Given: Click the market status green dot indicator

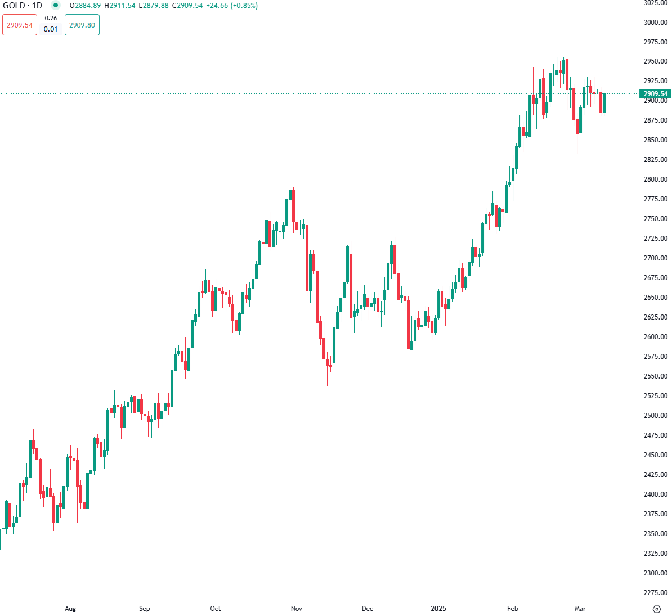Looking at the screenshot, I should pyautogui.click(x=55, y=6).
